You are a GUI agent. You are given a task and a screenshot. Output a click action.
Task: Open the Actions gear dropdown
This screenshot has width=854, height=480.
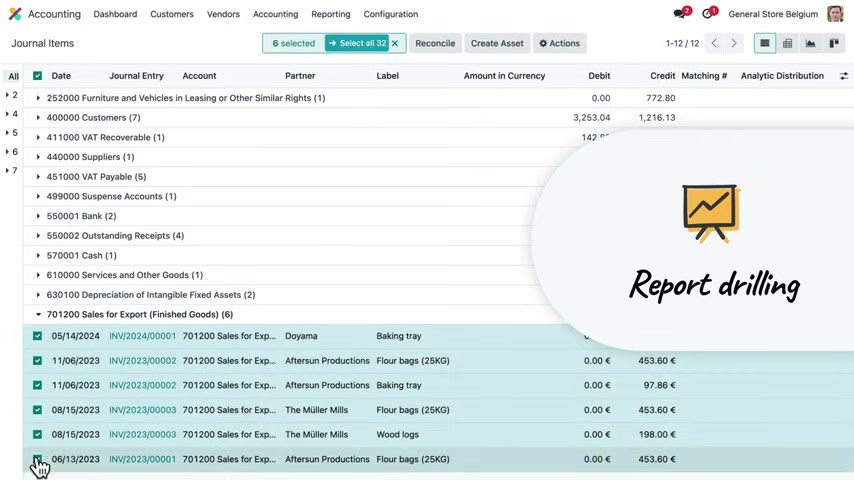559,43
